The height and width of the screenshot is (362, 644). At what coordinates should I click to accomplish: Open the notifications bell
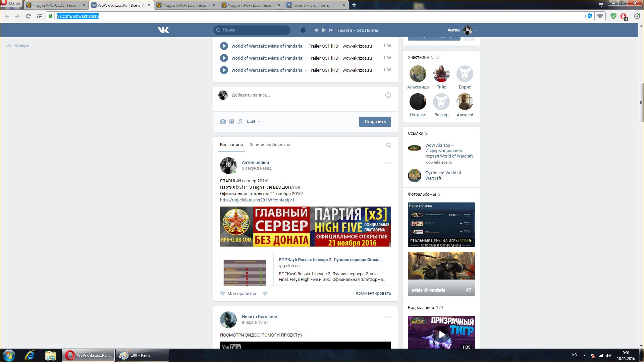pos(303,30)
